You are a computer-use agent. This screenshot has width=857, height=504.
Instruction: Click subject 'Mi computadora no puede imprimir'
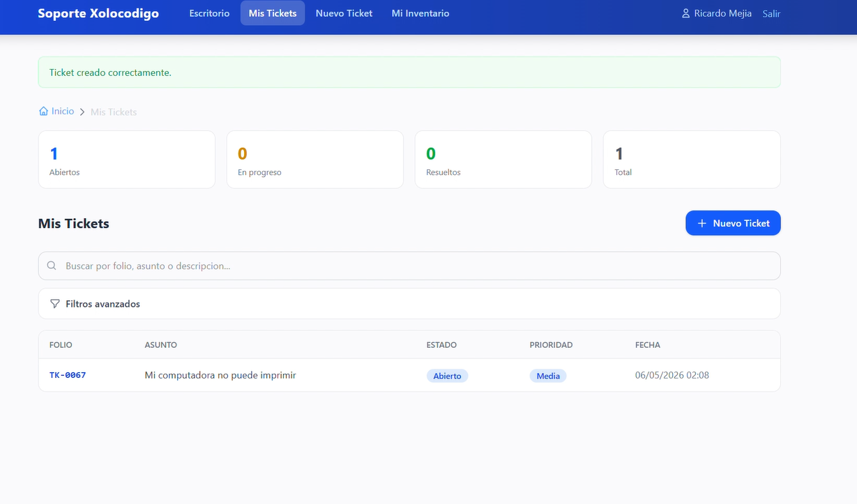(220, 375)
